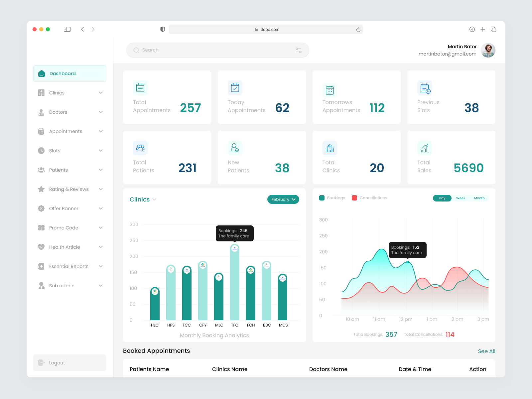
Task: Select the Dashboard icon in the sidebar
Action: pyautogui.click(x=41, y=73)
